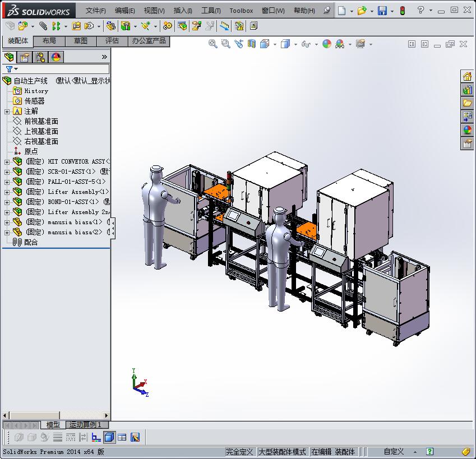Screen dimensions: 476x459
Task: Click the filter funnel icon in feature tree
Action: 10,69
